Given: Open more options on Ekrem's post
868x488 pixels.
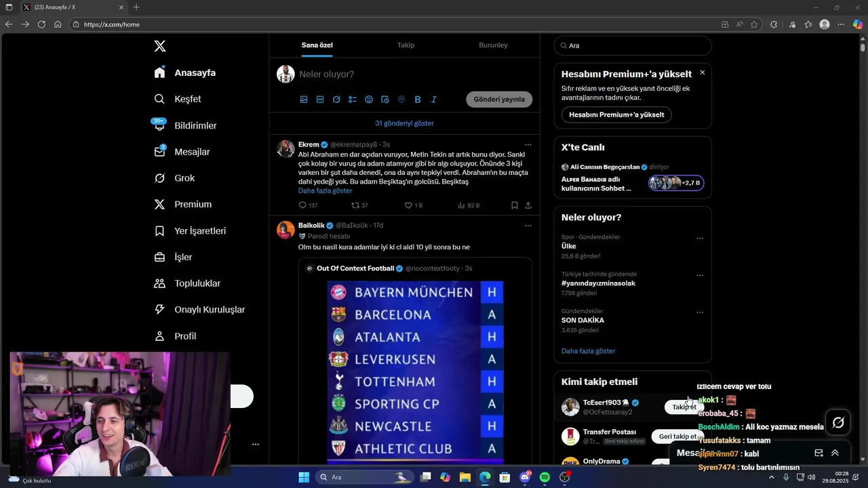Looking at the screenshot, I should click(528, 145).
